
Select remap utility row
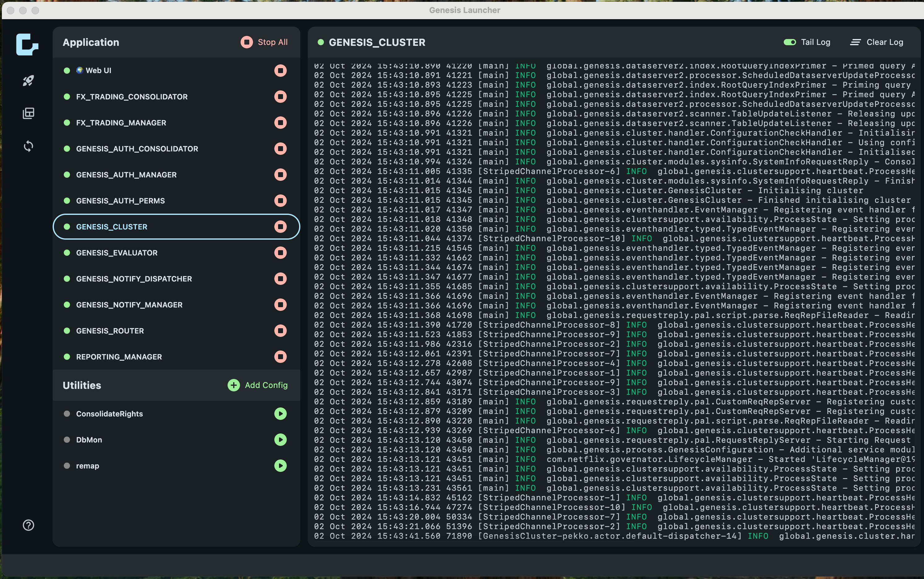[176, 466]
